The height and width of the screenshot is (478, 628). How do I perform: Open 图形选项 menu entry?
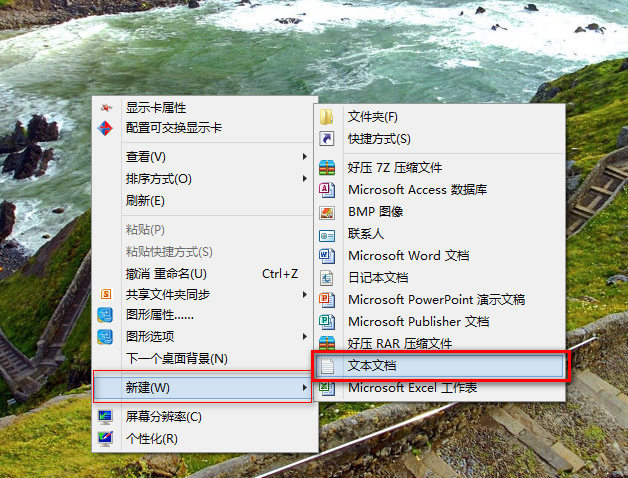(204, 337)
